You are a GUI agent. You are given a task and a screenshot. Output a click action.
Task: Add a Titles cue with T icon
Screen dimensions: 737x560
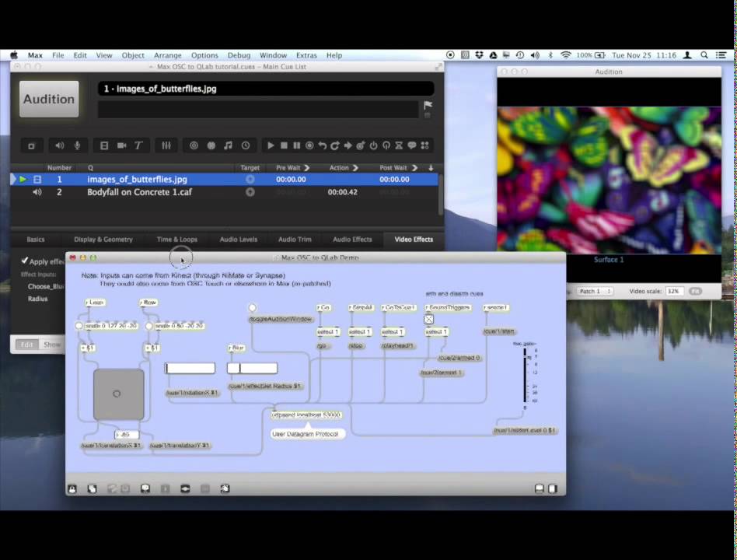point(138,145)
